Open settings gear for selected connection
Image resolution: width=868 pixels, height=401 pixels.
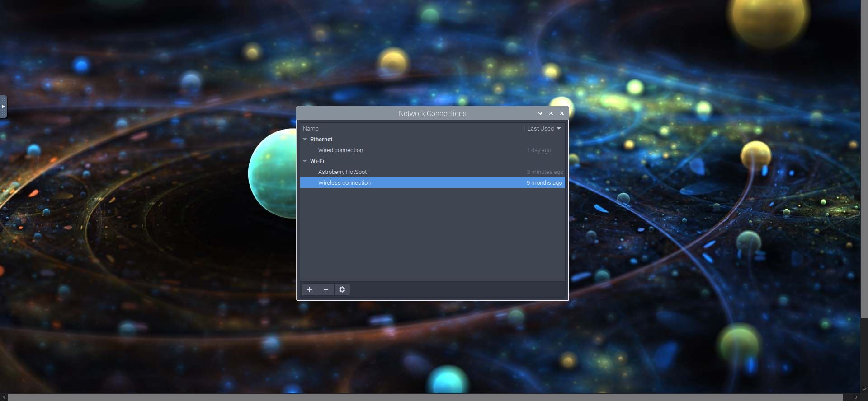point(342,289)
